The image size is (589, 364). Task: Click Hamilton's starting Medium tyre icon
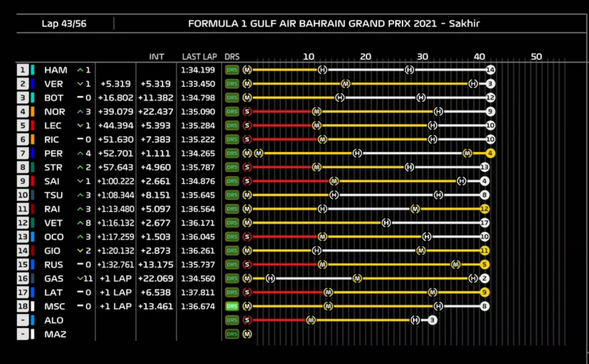pyautogui.click(x=247, y=70)
